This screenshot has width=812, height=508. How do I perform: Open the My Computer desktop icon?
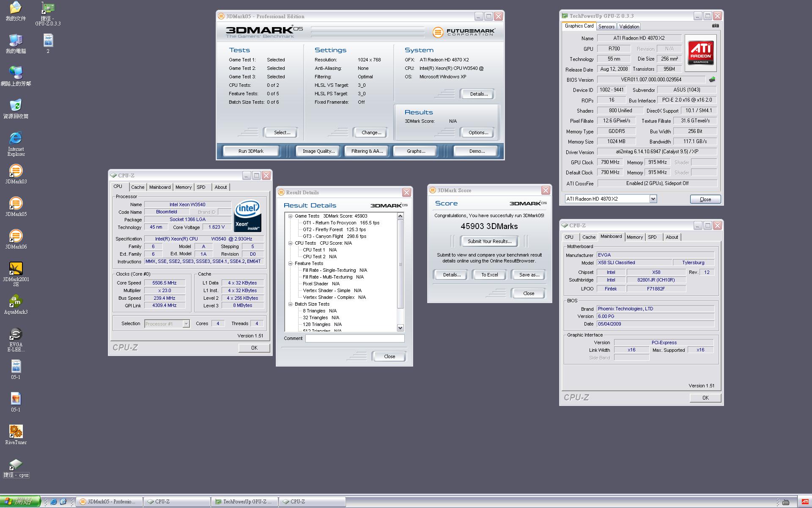pos(16,43)
